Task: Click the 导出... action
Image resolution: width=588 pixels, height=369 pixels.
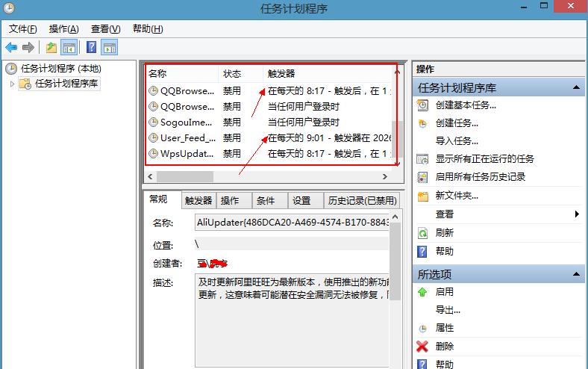Action: coord(448,310)
